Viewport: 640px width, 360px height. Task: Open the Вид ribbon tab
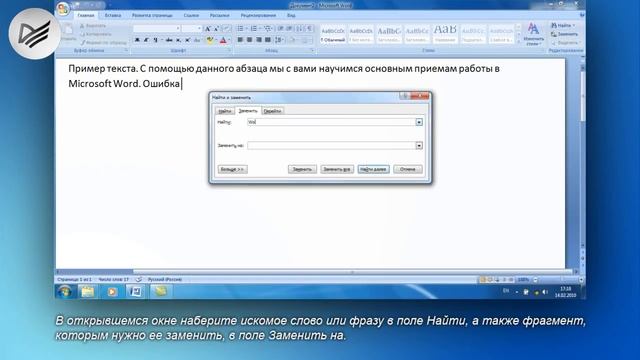pyautogui.click(x=291, y=16)
